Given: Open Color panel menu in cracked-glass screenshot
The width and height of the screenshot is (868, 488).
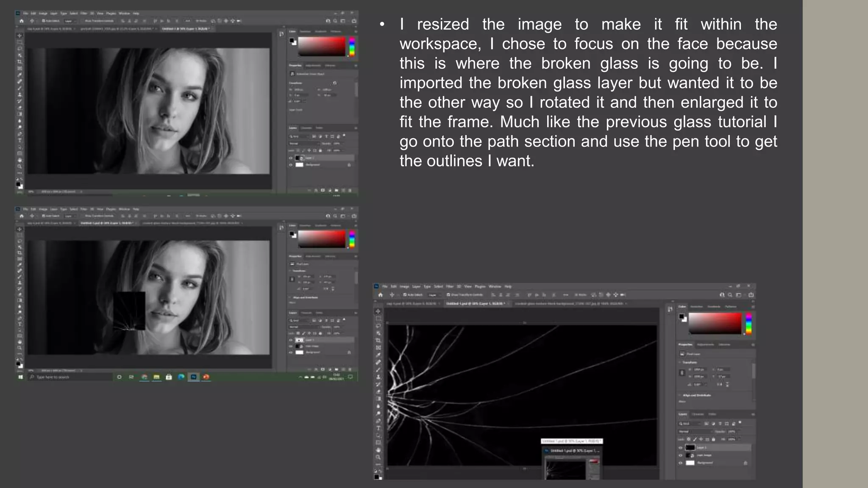Looking at the screenshot, I should [753, 307].
